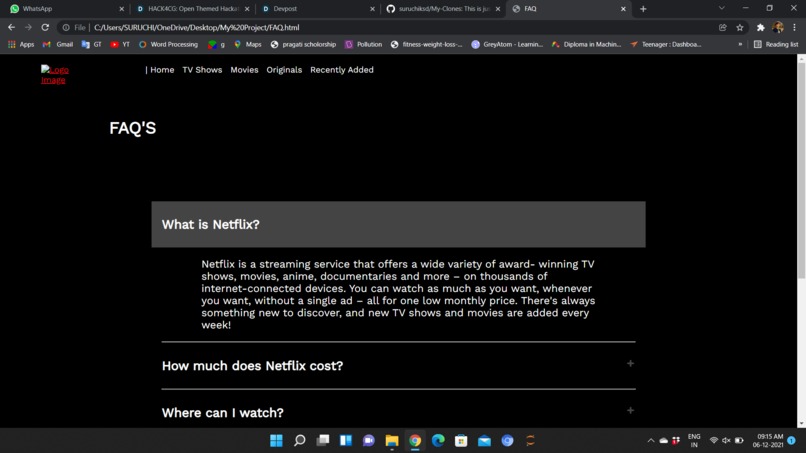
Task: Collapse the What is Netflix? question
Action: [x=398, y=224]
